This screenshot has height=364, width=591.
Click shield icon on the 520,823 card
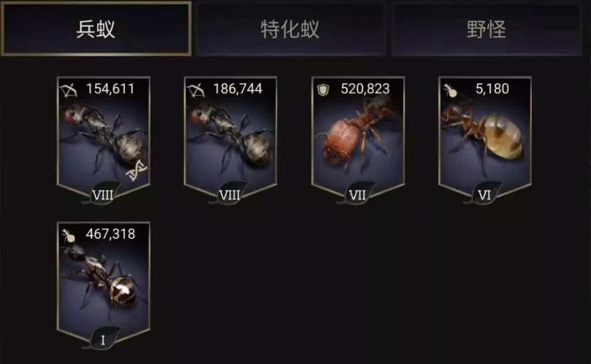(323, 90)
